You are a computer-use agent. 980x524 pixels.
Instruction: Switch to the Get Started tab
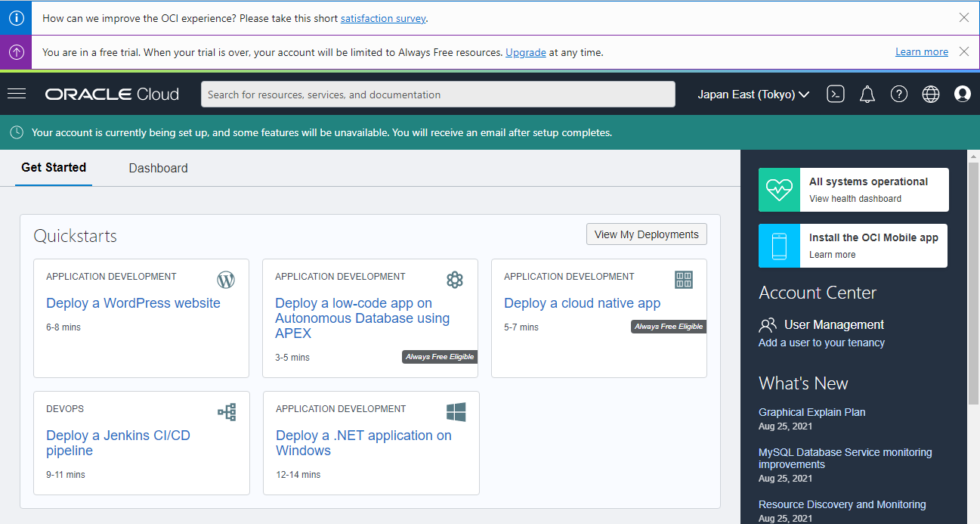point(54,168)
